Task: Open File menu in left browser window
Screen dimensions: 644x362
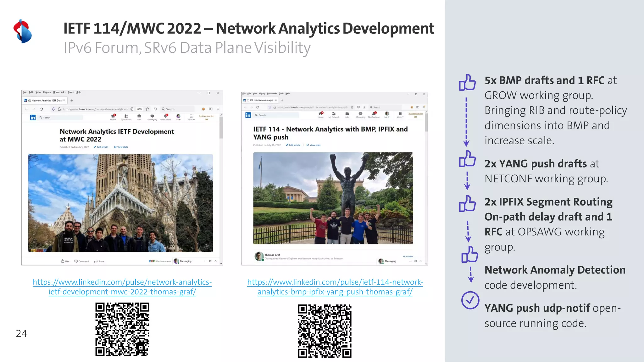Action: 25,92
